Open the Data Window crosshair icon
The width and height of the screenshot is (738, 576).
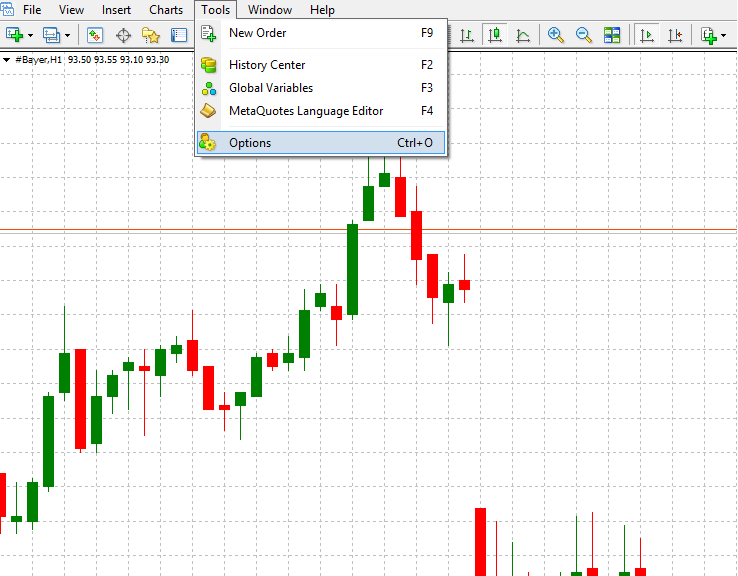[124, 36]
